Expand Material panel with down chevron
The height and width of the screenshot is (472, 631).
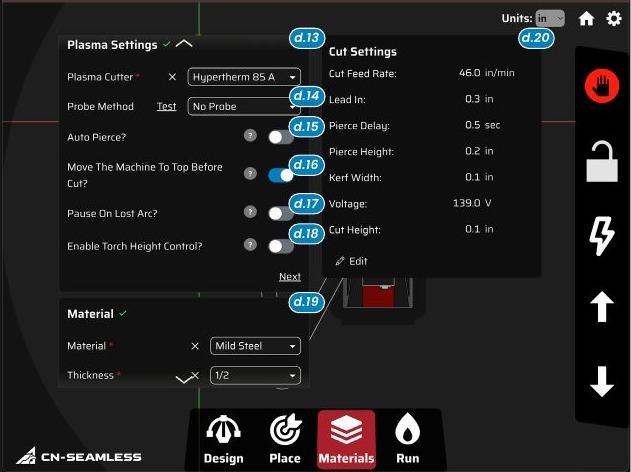[x=184, y=379]
